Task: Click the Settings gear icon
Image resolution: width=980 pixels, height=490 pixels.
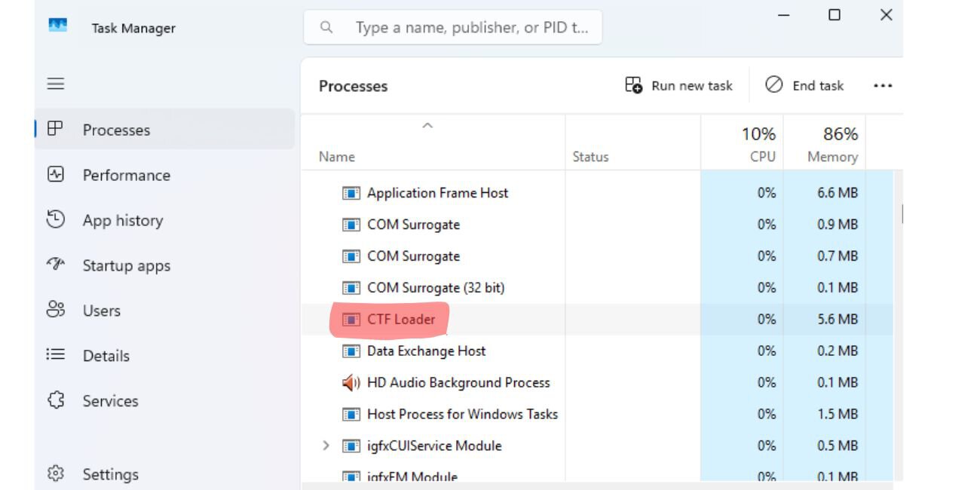Action: click(x=55, y=473)
